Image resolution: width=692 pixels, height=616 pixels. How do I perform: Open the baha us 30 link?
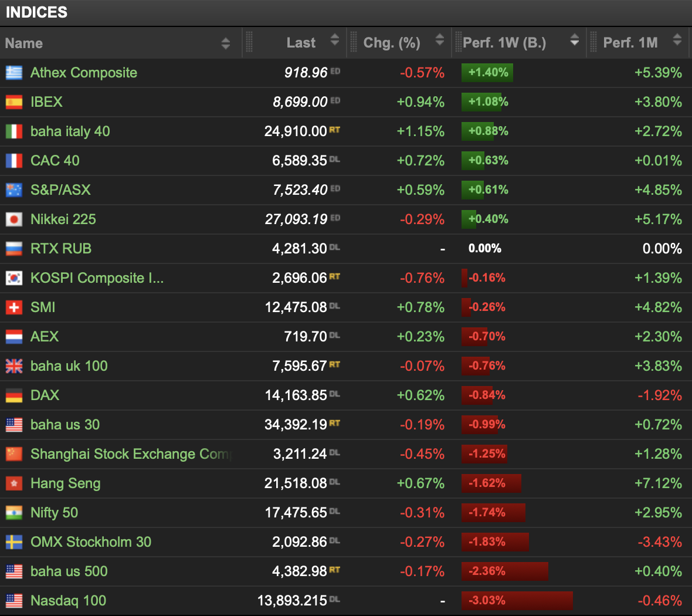tap(65, 425)
